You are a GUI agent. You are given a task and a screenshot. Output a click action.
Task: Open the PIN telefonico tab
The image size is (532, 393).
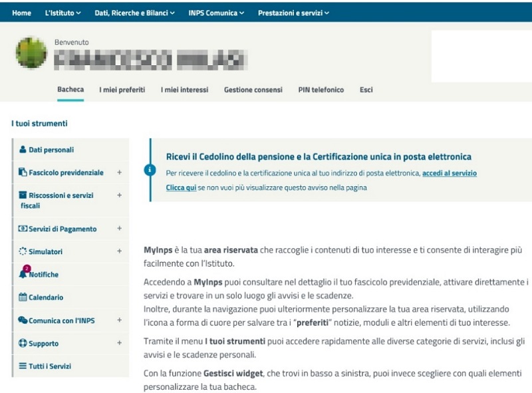(x=321, y=90)
